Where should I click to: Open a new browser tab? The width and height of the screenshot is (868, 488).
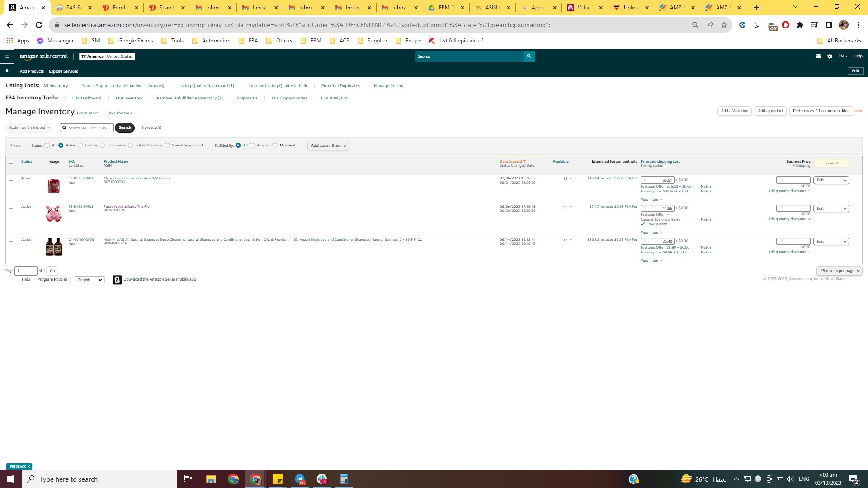756,8
